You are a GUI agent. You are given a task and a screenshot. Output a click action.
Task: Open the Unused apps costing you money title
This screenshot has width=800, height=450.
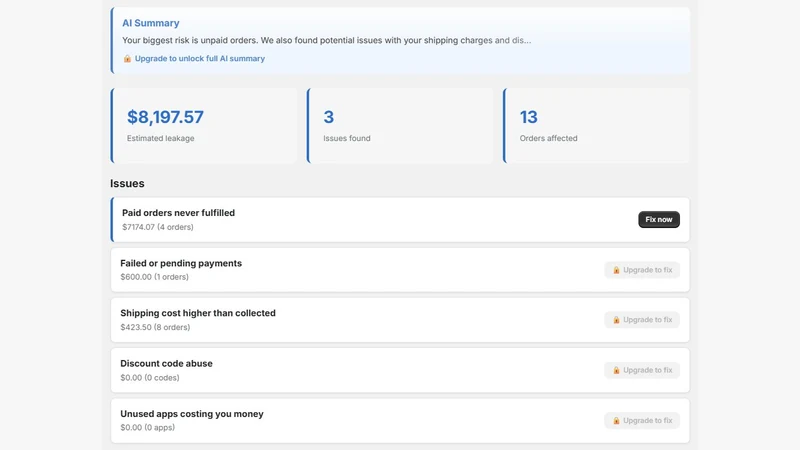point(192,414)
